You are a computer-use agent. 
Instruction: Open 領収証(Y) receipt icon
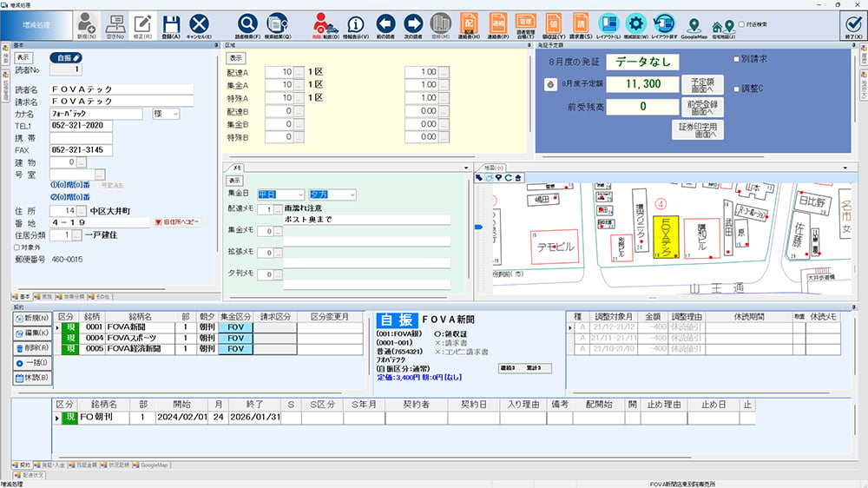click(553, 25)
